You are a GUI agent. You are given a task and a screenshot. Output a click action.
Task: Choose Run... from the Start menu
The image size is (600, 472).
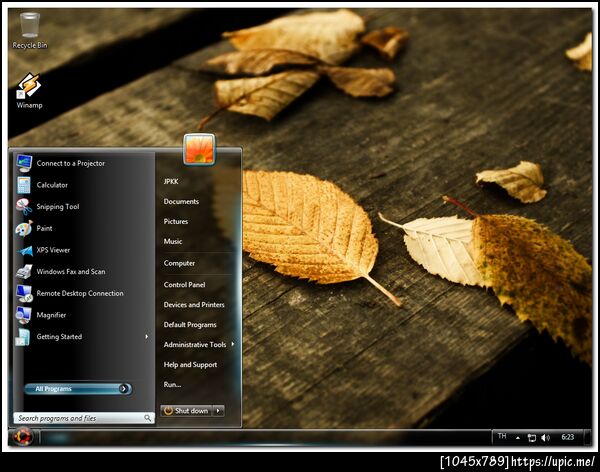172,384
